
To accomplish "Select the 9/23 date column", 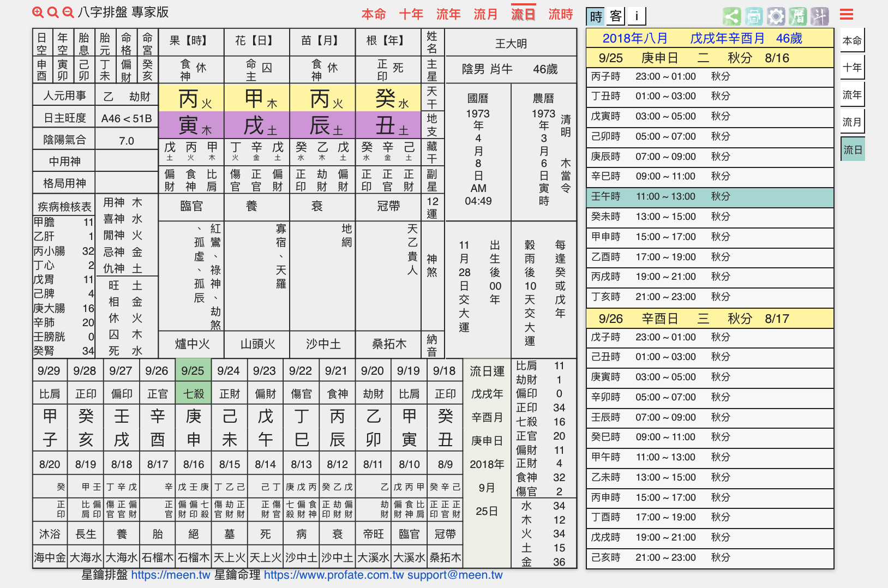I will [265, 371].
